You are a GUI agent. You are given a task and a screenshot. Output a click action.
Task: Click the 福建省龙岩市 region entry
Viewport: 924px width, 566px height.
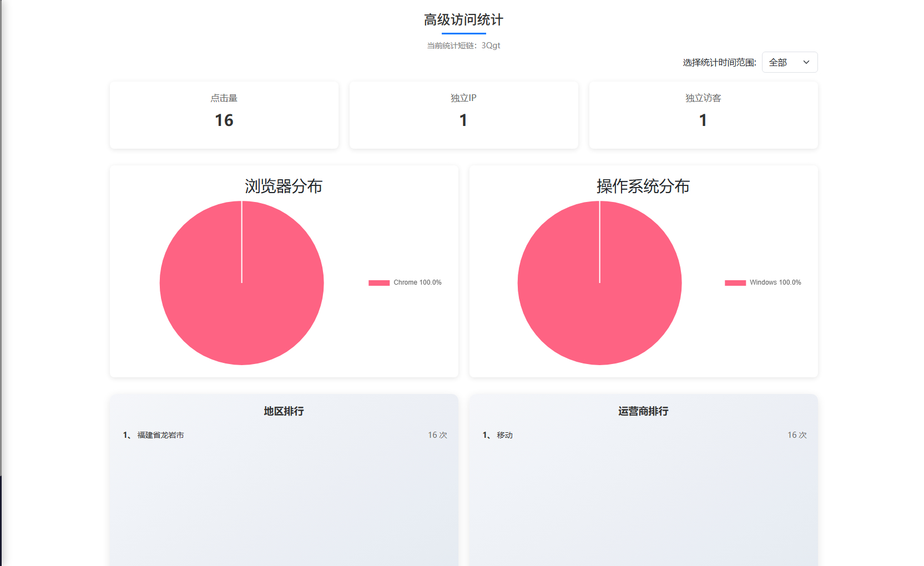tap(160, 435)
